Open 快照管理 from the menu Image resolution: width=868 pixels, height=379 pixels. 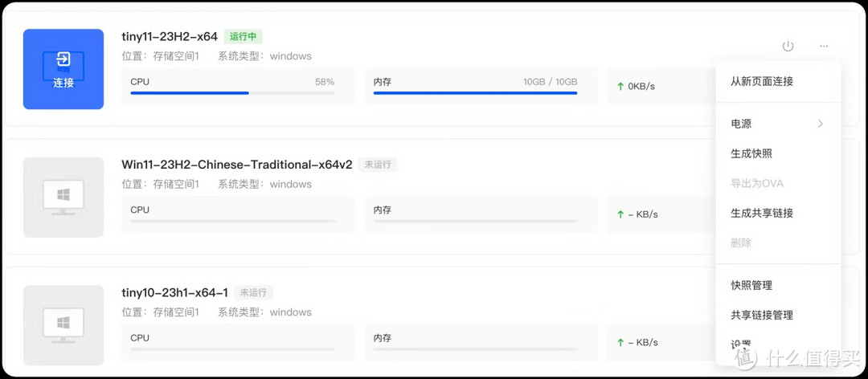pyautogui.click(x=778, y=286)
